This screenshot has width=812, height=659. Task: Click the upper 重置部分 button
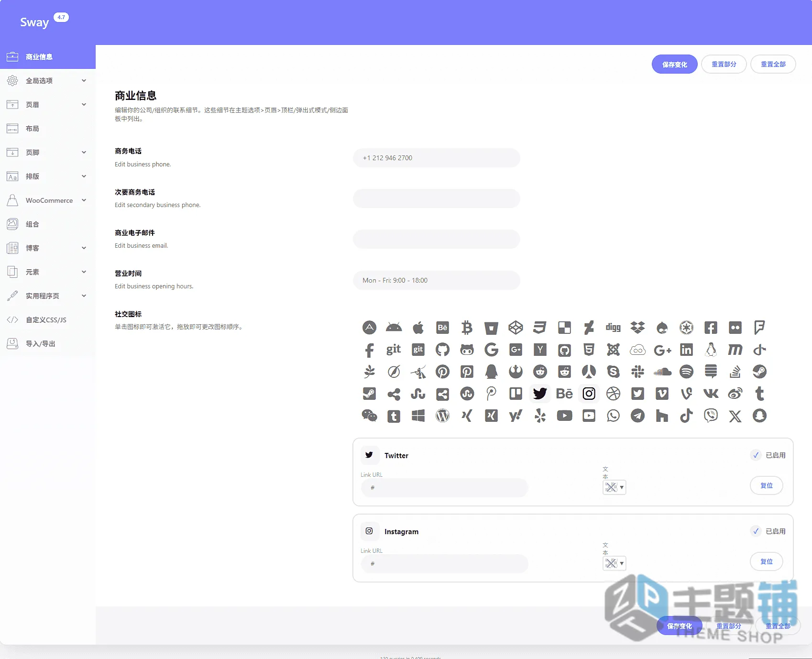[x=724, y=65]
